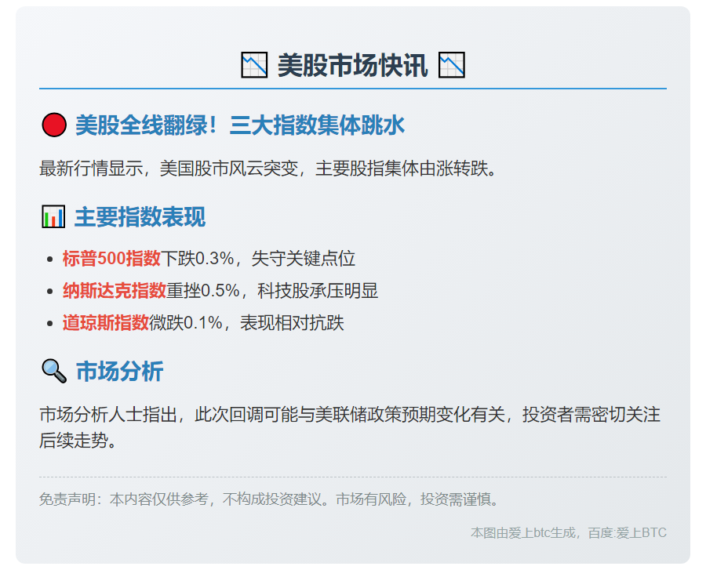Click the bullet point before 标普500指数

(x=51, y=260)
